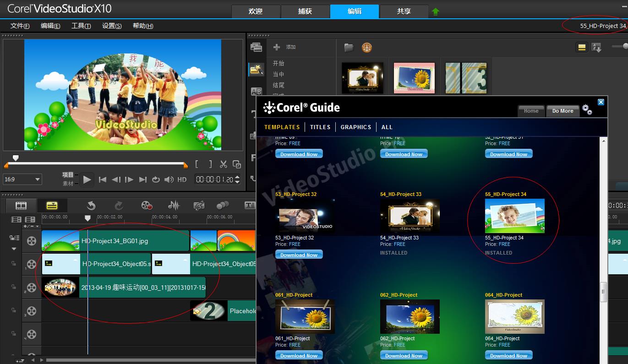This screenshot has width=628, height=364.
Task: Open the import folder icon in library
Action: [349, 47]
